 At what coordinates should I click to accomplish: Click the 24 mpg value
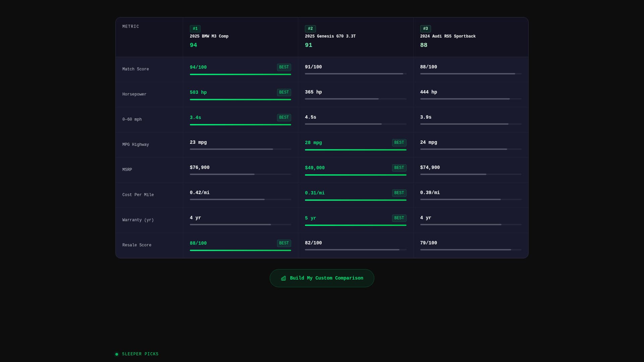[428, 142]
